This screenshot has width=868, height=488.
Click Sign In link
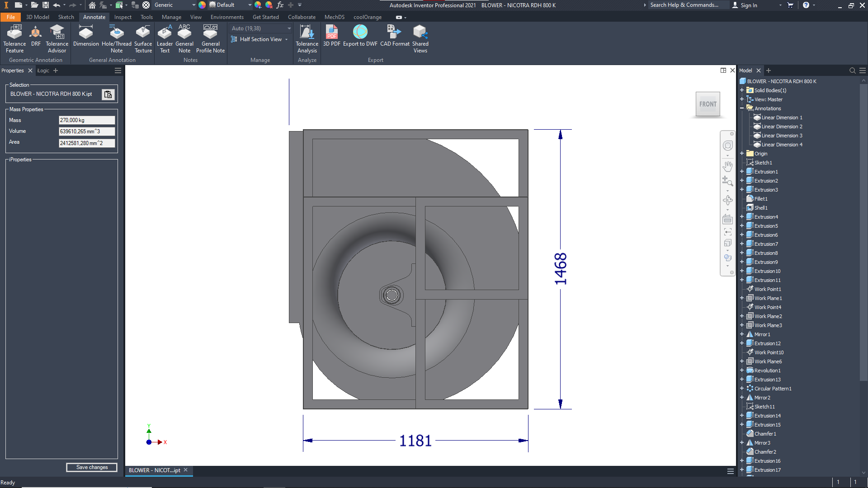click(x=749, y=5)
